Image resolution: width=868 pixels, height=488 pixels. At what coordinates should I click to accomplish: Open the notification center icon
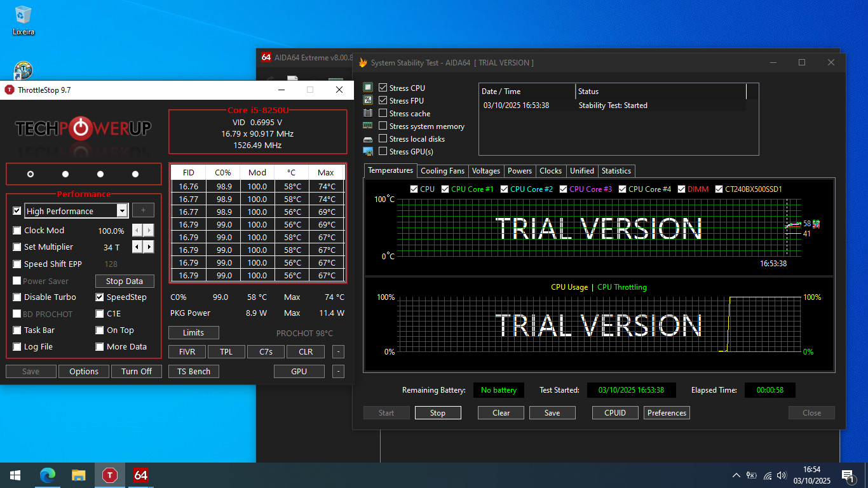click(847, 475)
